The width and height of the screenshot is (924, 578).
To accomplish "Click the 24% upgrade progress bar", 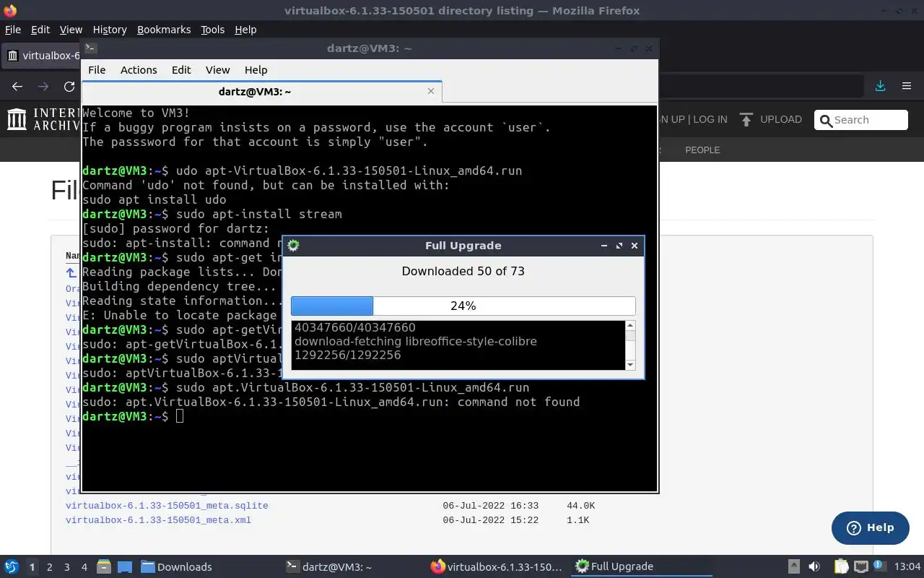I will point(463,306).
